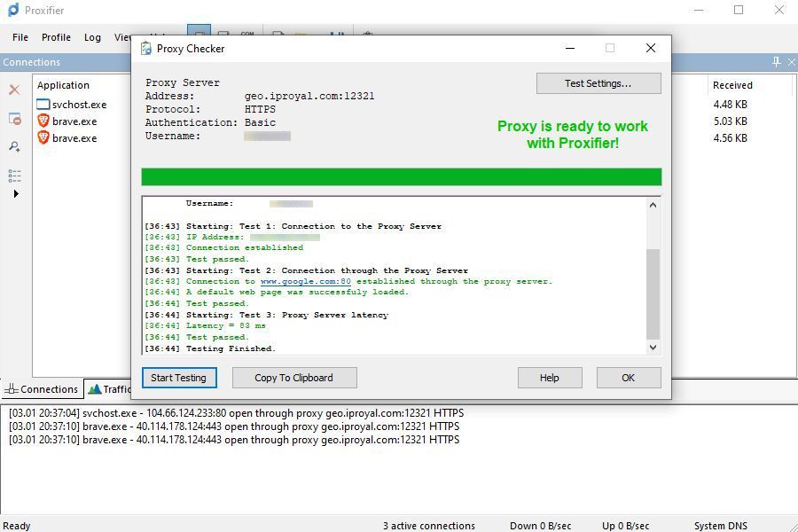Image resolution: width=798 pixels, height=532 pixels.
Task: Expand the black arrow at sidebar bottom
Action: tap(16, 194)
